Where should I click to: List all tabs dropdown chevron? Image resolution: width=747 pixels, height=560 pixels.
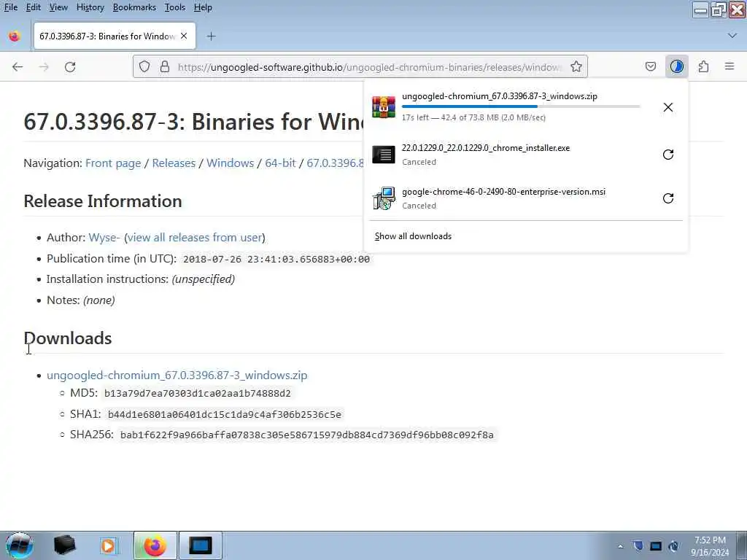[x=732, y=36]
